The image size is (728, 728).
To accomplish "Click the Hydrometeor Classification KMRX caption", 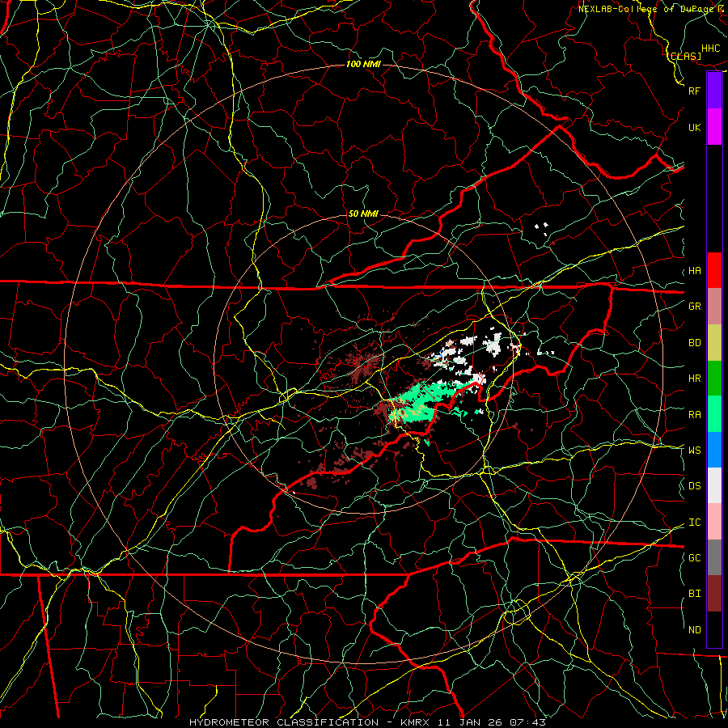I will (x=367, y=722).
